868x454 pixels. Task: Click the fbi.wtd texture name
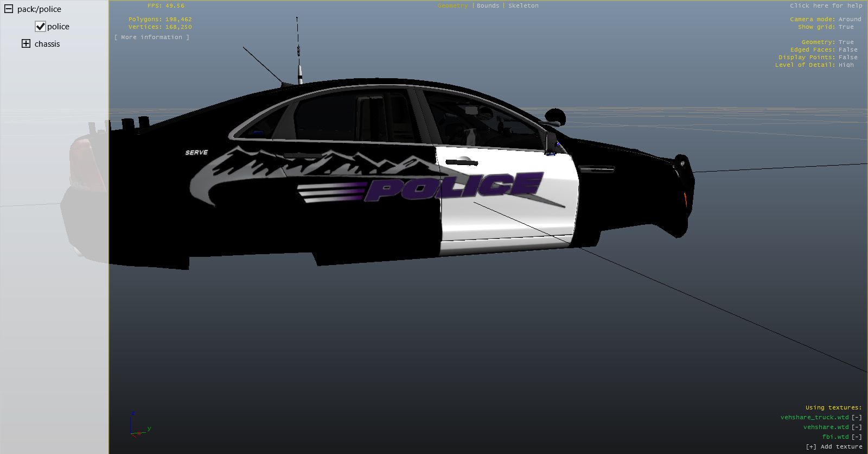835,437
